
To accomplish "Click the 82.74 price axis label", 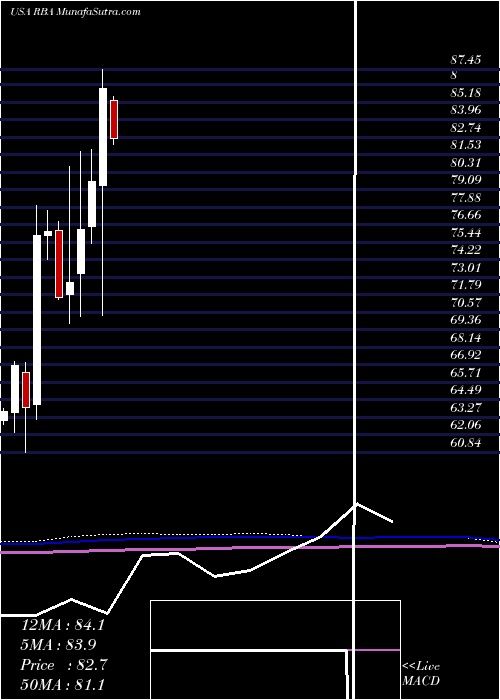I will 466,128.
